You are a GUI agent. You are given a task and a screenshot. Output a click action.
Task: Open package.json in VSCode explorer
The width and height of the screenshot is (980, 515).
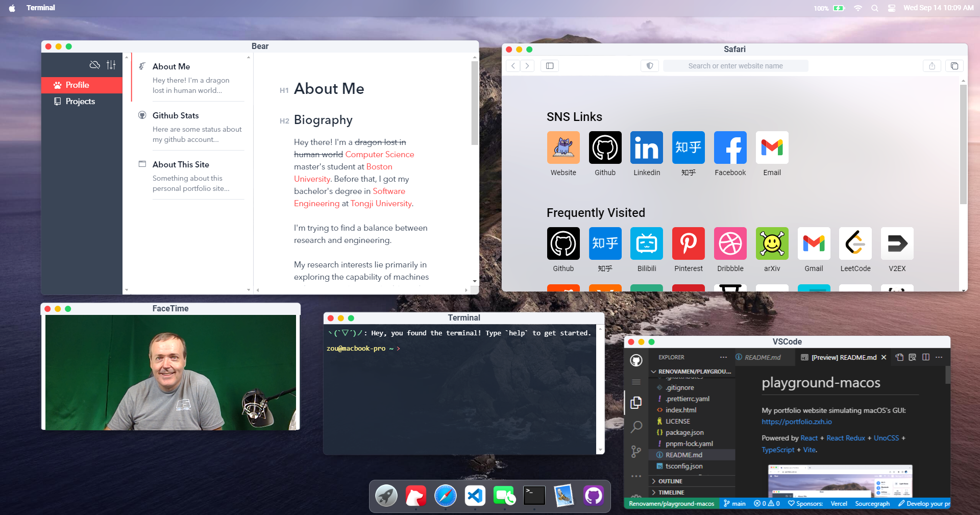pyautogui.click(x=692, y=432)
